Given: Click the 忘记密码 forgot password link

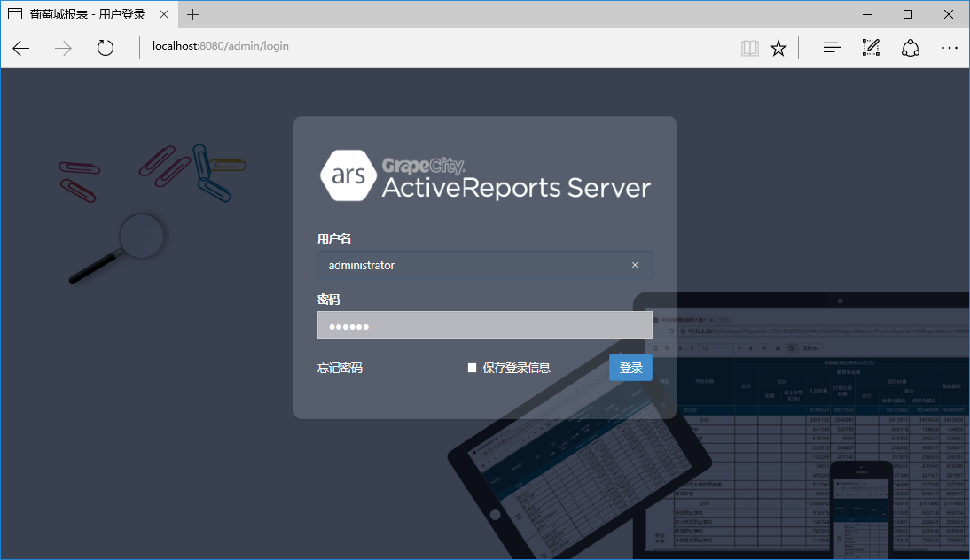Looking at the screenshot, I should [x=340, y=368].
